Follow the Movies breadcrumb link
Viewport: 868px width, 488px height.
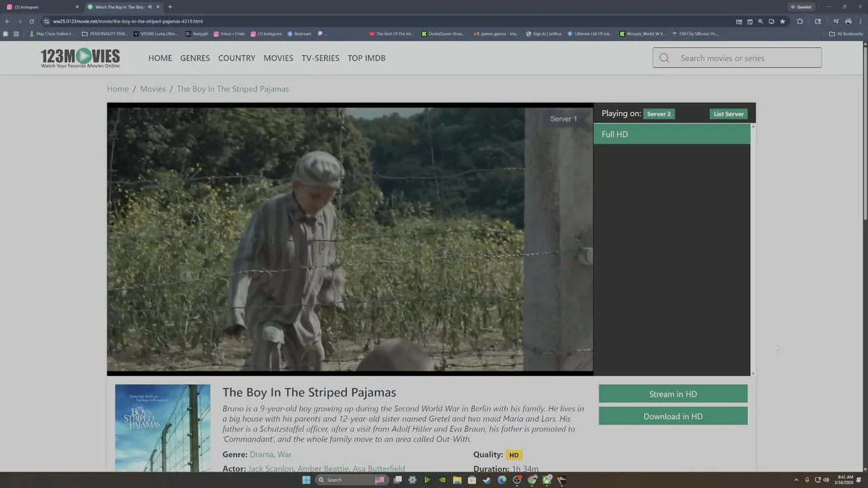[153, 89]
